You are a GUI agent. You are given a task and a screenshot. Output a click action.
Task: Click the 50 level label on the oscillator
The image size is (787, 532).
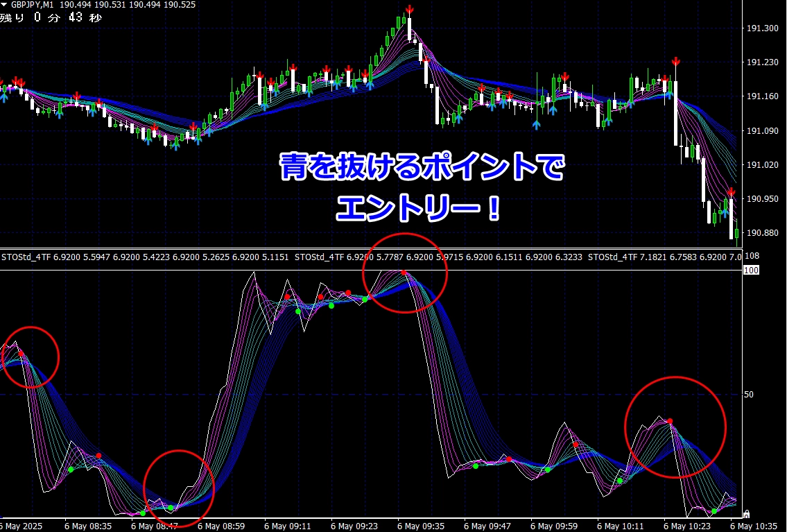pyautogui.click(x=748, y=395)
